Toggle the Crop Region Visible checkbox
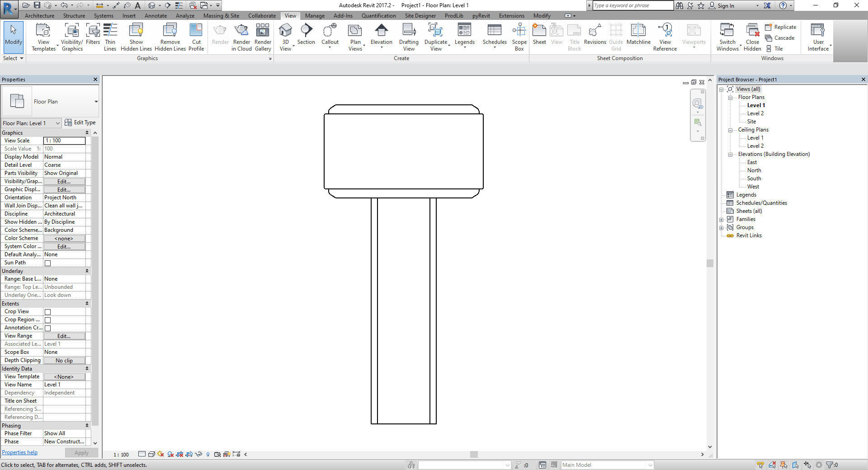This screenshot has width=868, height=470. 47,320
